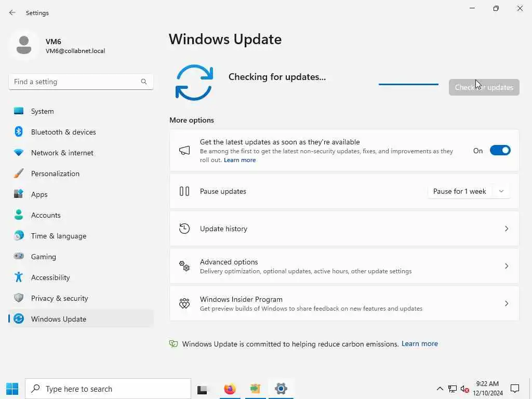Show hidden tray icons chevron
Screen dimensions: 532x399
tap(440, 389)
